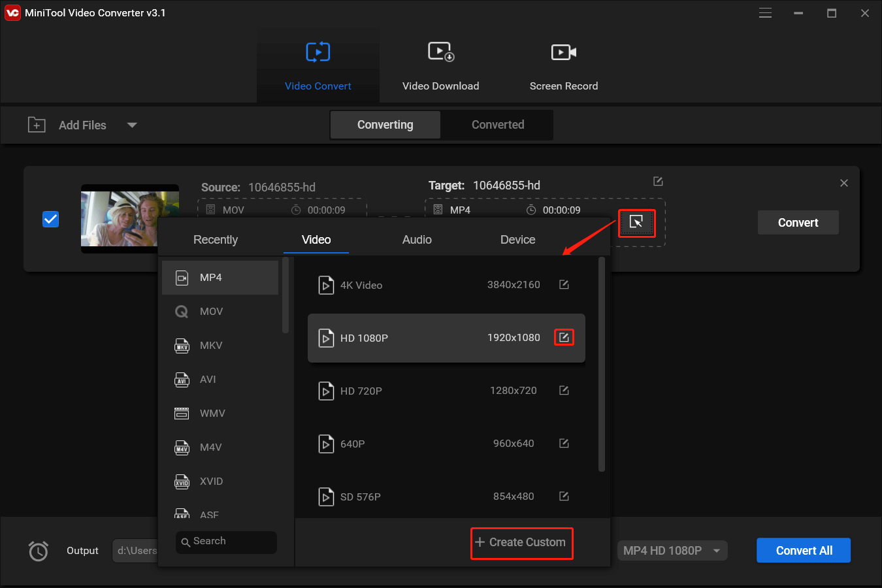Edit the SD 576P preset settings
882x588 pixels.
pyautogui.click(x=564, y=496)
